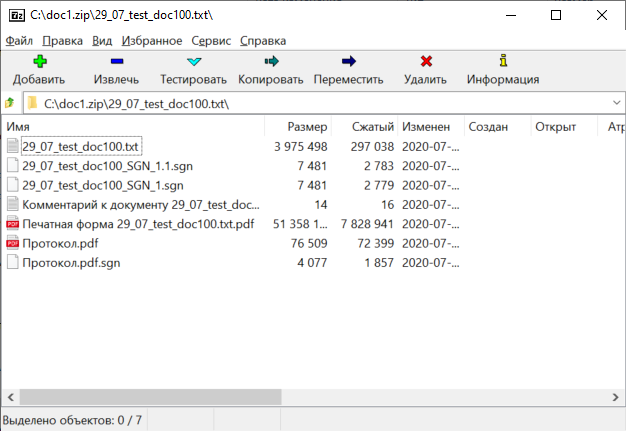Go up one folder level icon
Image resolution: width=626 pixels, height=431 pixels.
coord(10,103)
